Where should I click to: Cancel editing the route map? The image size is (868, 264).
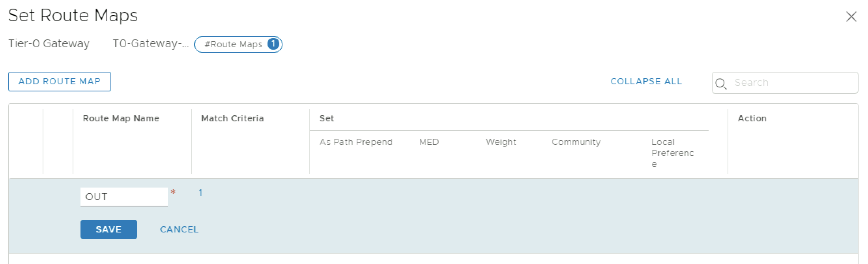point(179,229)
